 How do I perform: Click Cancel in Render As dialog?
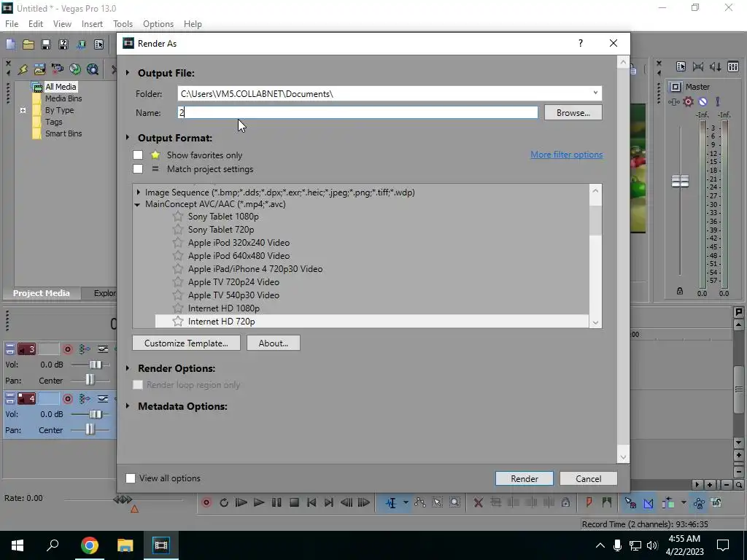[x=589, y=478]
